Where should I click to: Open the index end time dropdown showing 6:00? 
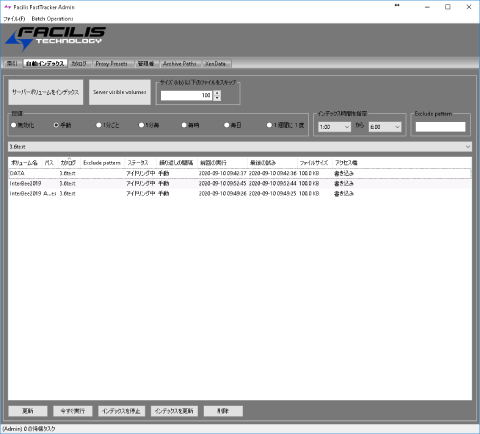[x=385, y=127]
